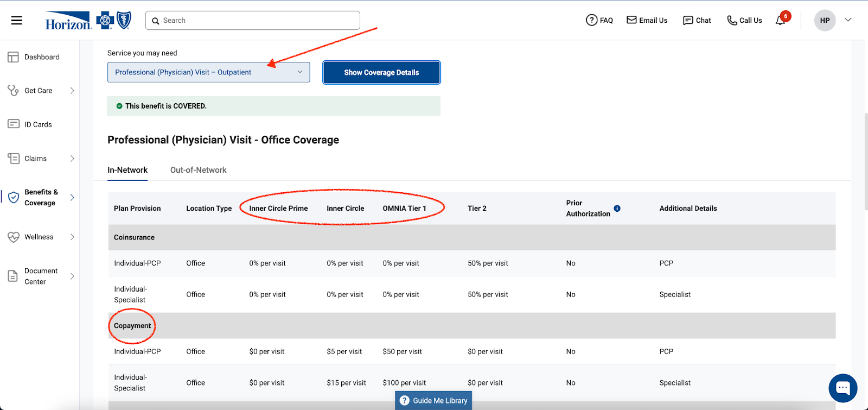Open the floating chat assistant button
This screenshot has height=410, width=868.
click(x=843, y=388)
